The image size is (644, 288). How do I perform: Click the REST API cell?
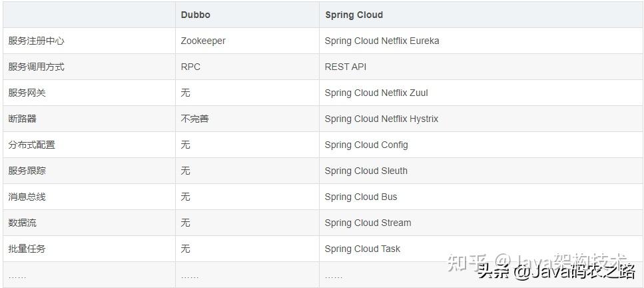(346, 67)
